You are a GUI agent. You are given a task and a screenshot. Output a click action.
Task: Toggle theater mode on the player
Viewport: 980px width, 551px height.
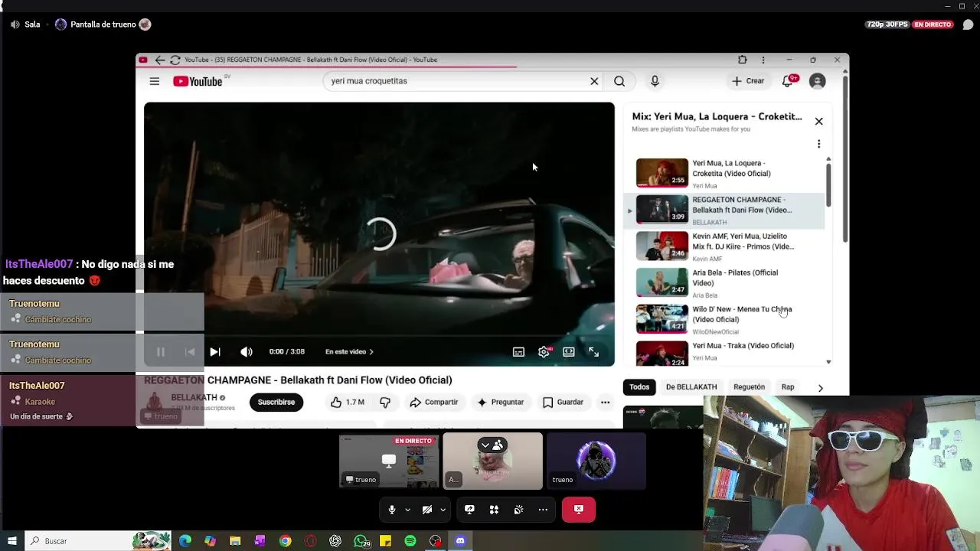click(x=569, y=352)
